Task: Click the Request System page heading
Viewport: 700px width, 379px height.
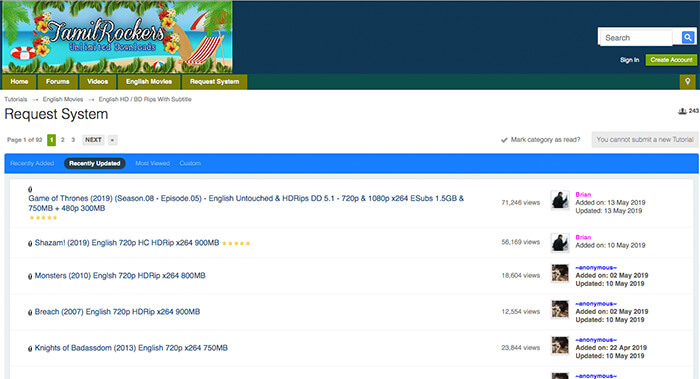Action: [x=56, y=114]
